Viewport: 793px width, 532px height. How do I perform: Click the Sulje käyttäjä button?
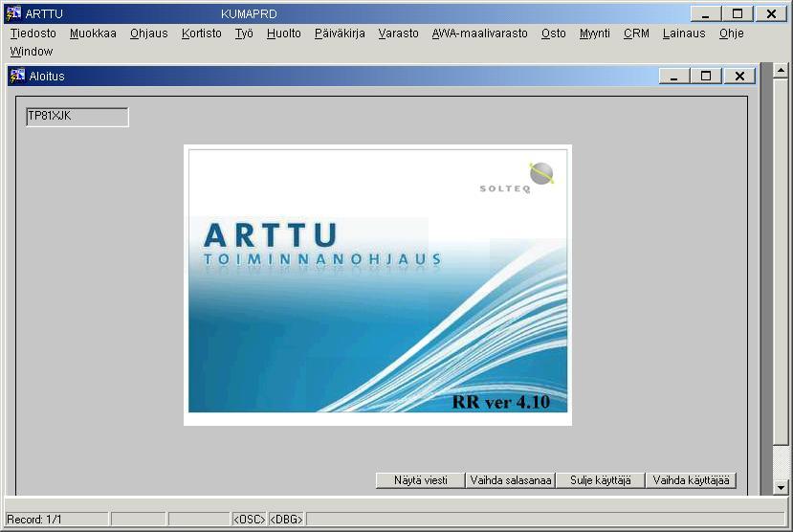pos(601,480)
